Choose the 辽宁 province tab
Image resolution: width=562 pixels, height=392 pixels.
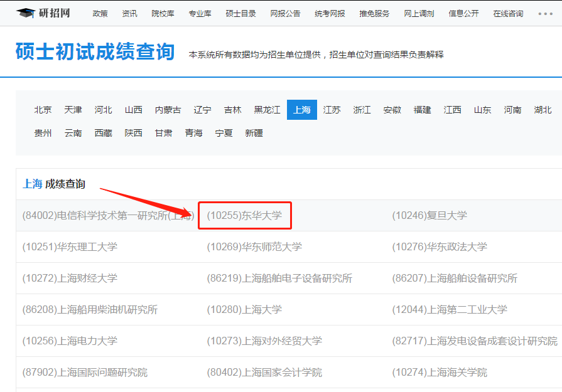[x=202, y=110]
